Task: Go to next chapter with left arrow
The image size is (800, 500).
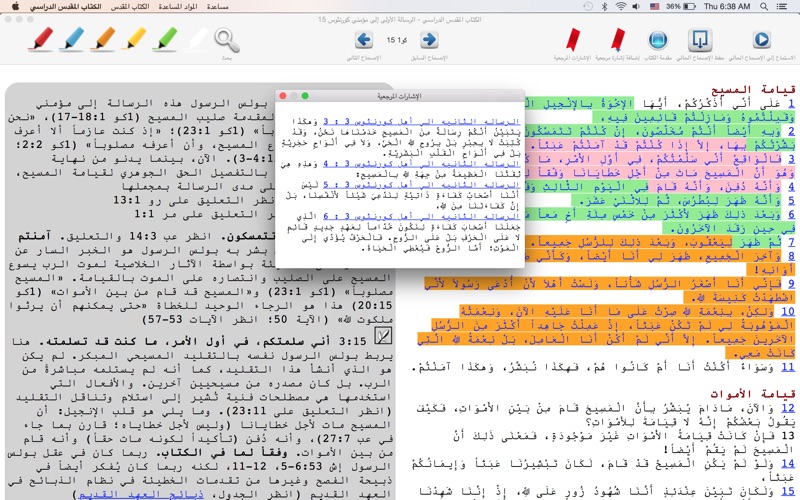Action: pyautogui.click(x=364, y=39)
